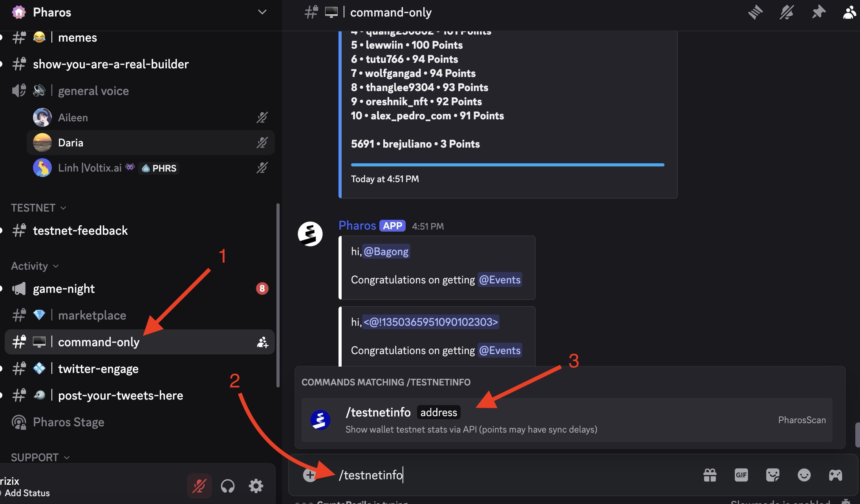Join the general voice channel
The image size is (860, 504).
tap(139, 91)
